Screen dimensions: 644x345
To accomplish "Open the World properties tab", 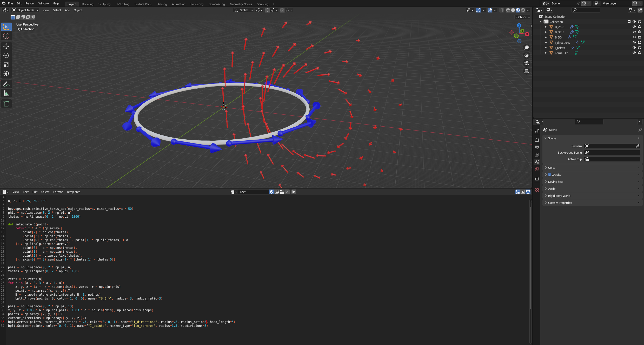I will click(x=537, y=169).
